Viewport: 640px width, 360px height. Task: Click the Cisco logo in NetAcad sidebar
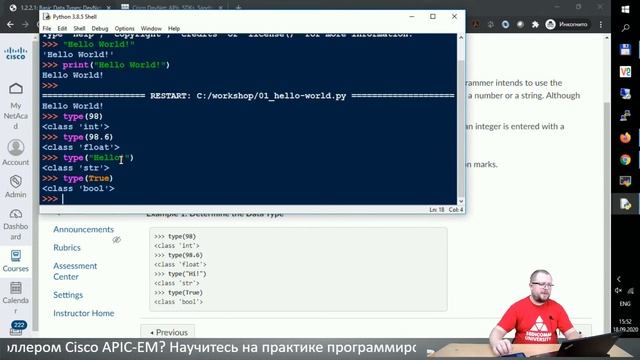click(16, 53)
